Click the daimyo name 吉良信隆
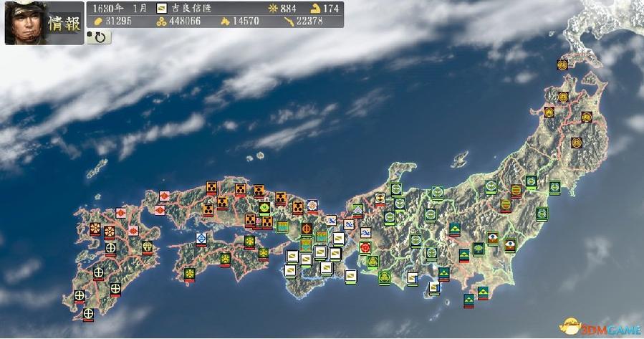The image size is (644, 339). [191, 8]
